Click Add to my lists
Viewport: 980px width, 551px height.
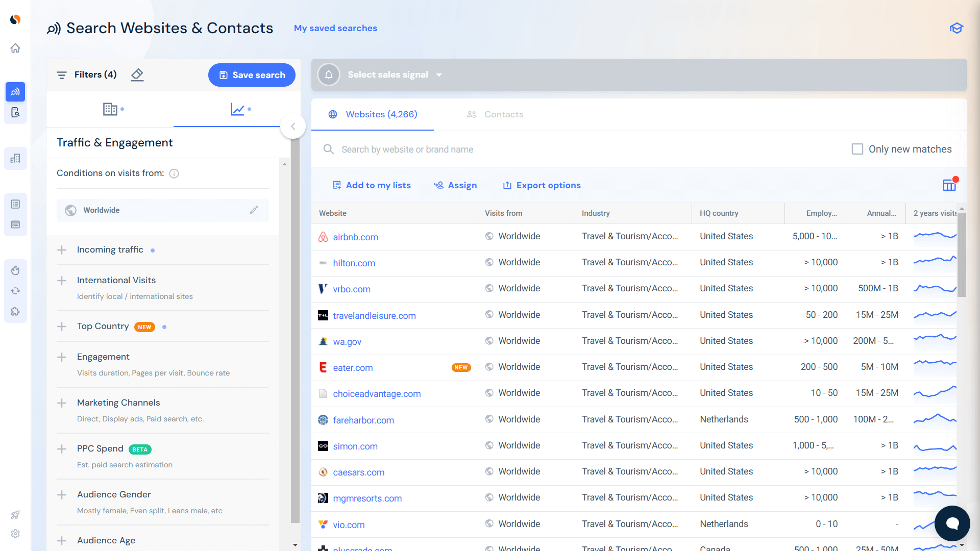click(372, 185)
